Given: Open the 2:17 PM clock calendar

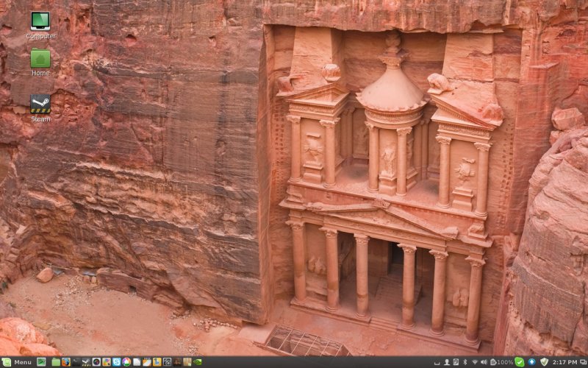Looking at the screenshot, I should coord(564,362).
